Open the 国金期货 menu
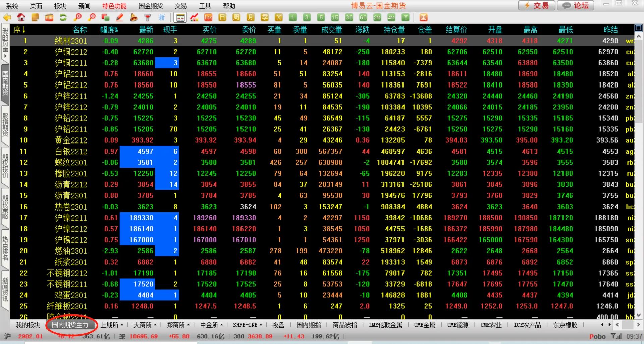The image size is (644, 344). [151, 6]
